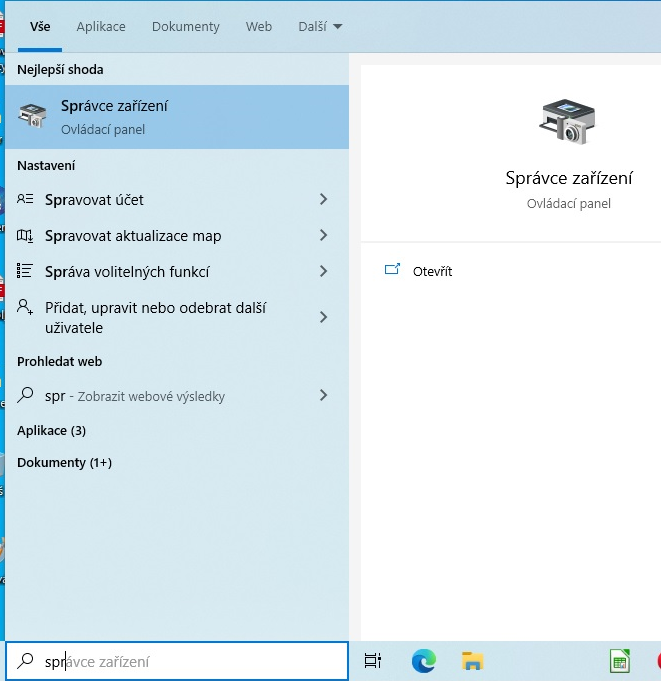Click the map icon beside Spravovat aktualizace map

click(25, 236)
